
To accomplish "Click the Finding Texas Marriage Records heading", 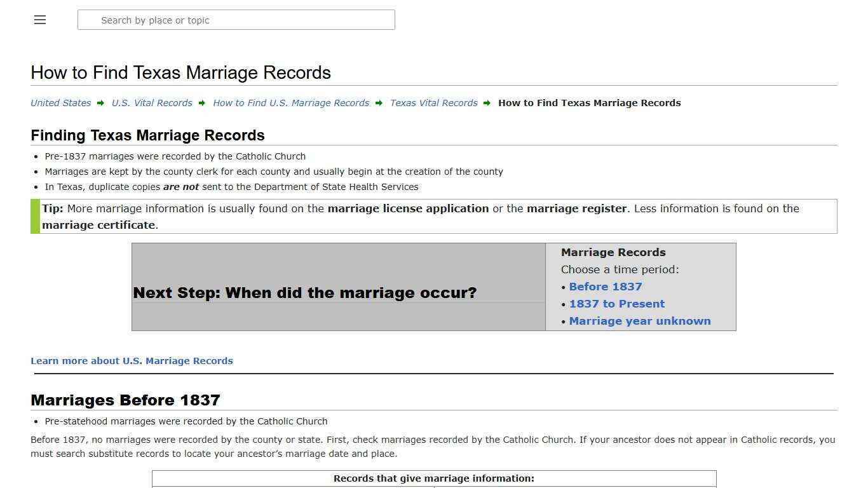I will tap(147, 135).
